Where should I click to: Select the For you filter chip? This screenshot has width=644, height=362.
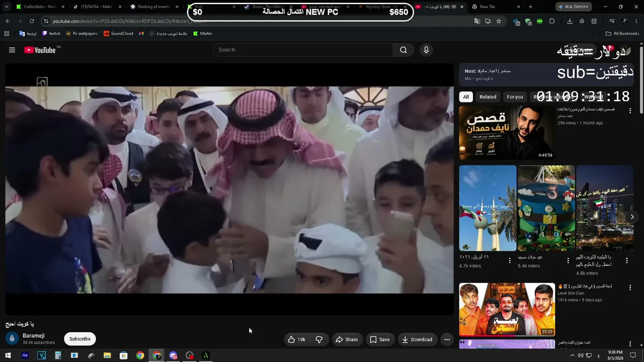pos(515,97)
